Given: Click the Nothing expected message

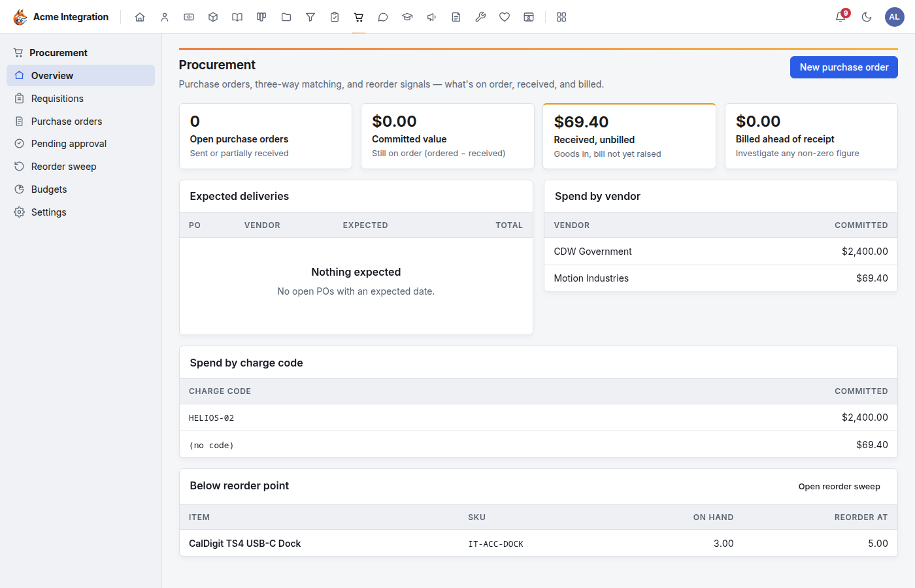Looking at the screenshot, I should pos(356,272).
